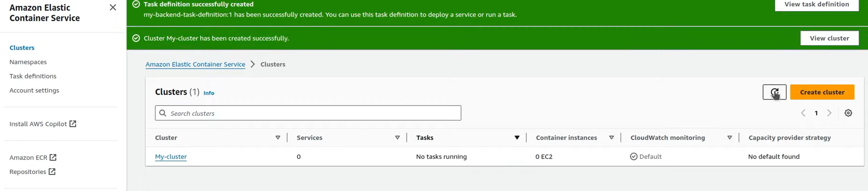868x191 pixels.
Task: Click the Services count '0' cell
Action: (298, 157)
